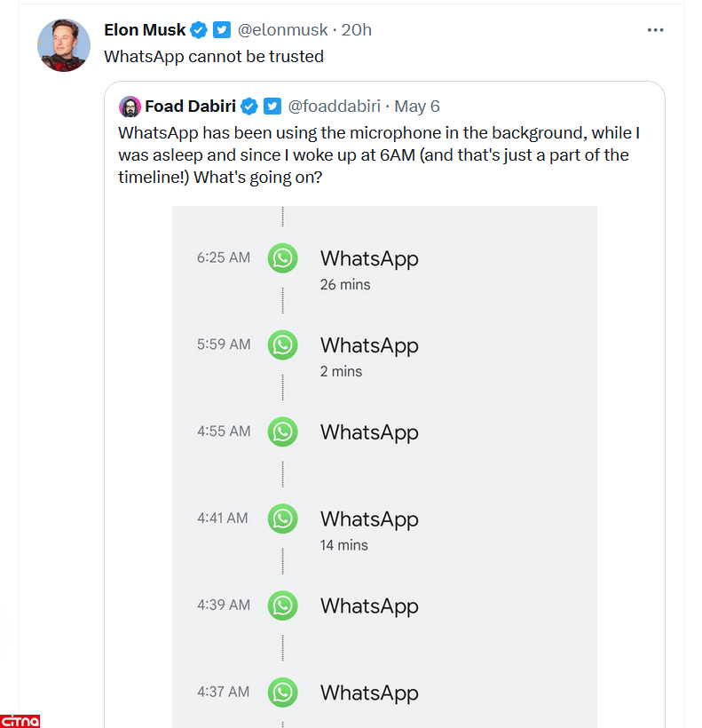Image resolution: width=702 pixels, height=728 pixels.
Task: Click the Twitter square badge beside Elon Musk
Action: (x=222, y=30)
